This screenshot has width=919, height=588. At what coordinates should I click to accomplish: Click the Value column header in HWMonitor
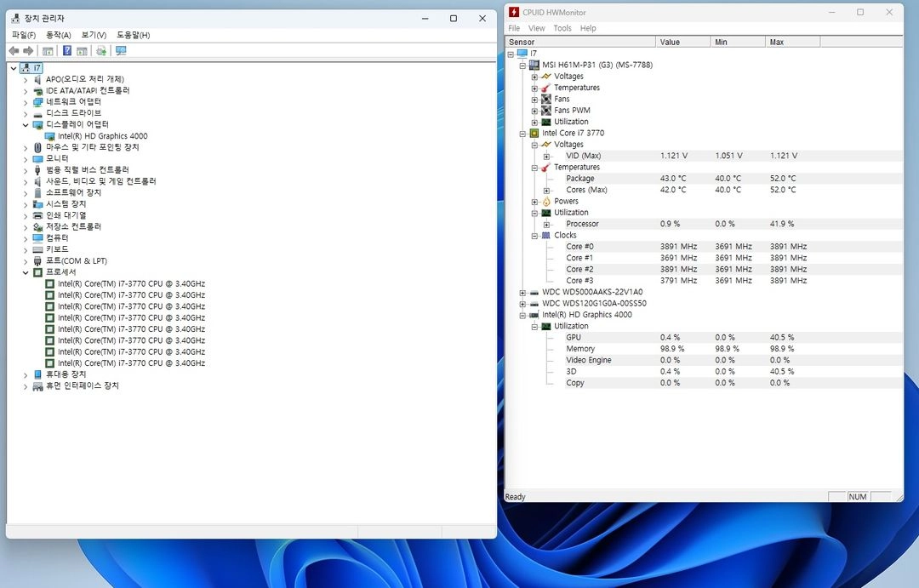click(x=682, y=43)
